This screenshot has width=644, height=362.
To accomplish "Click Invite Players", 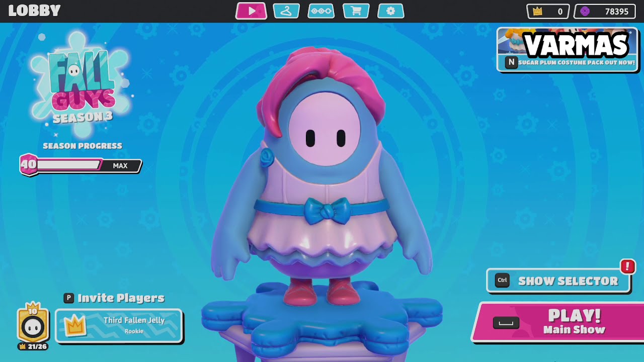I will (x=121, y=298).
